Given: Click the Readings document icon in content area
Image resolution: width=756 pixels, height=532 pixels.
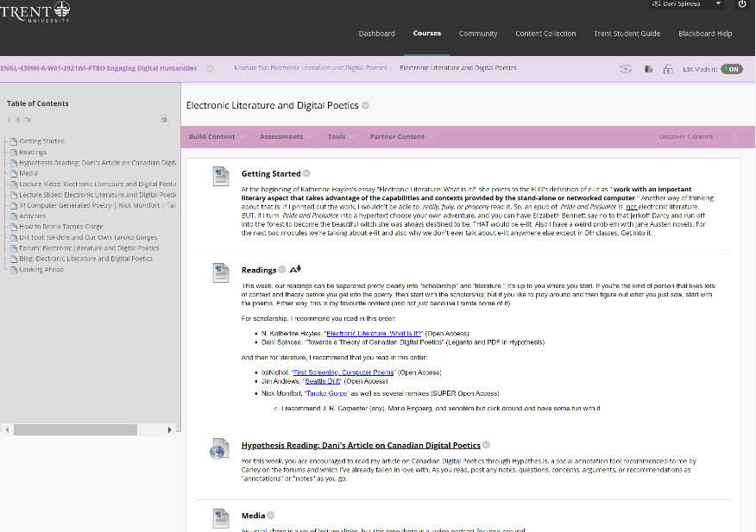Looking at the screenshot, I should pos(221,272).
